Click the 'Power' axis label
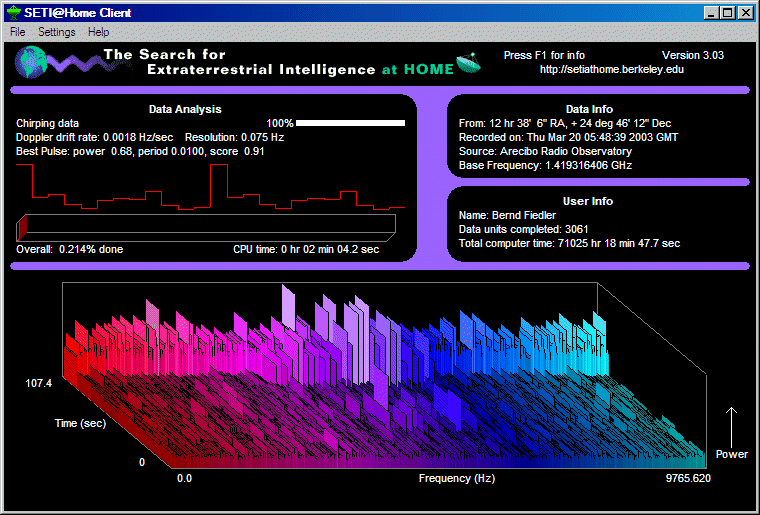The height and width of the screenshot is (515, 760). [x=731, y=454]
